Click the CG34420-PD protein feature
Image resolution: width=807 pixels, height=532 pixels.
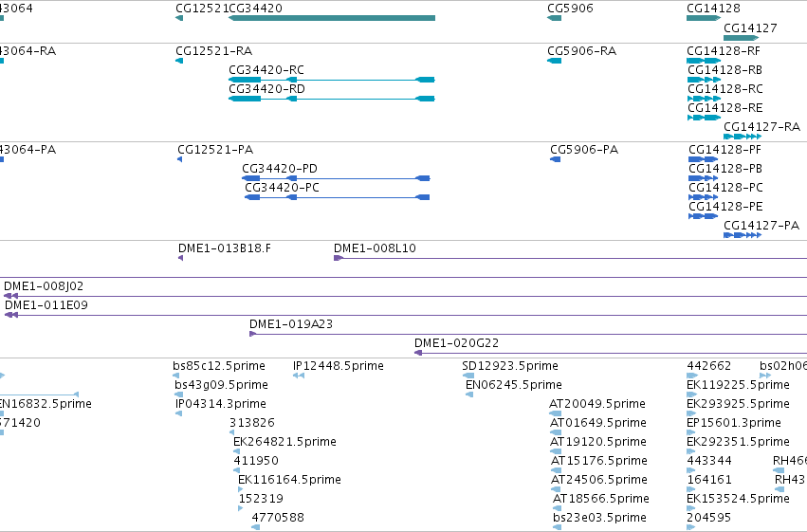pyautogui.click(x=336, y=178)
